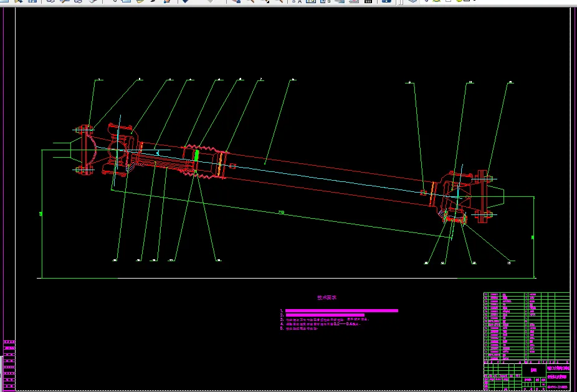Viewport: 577px width, 392px height.
Task: Click the 710 length dimension text
Action: [x=281, y=212]
